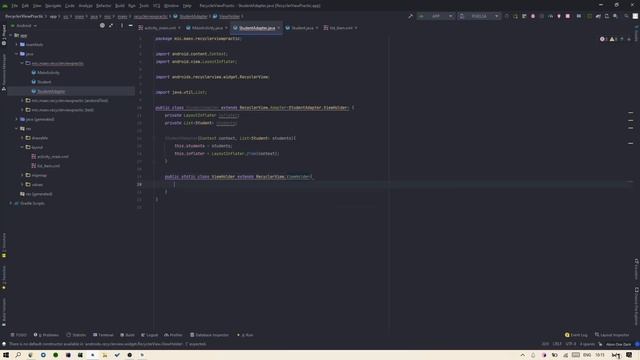Close the StudentAdapter.java tab
The height and width of the screenshot is (360, 640).
(x=279, y=28)
